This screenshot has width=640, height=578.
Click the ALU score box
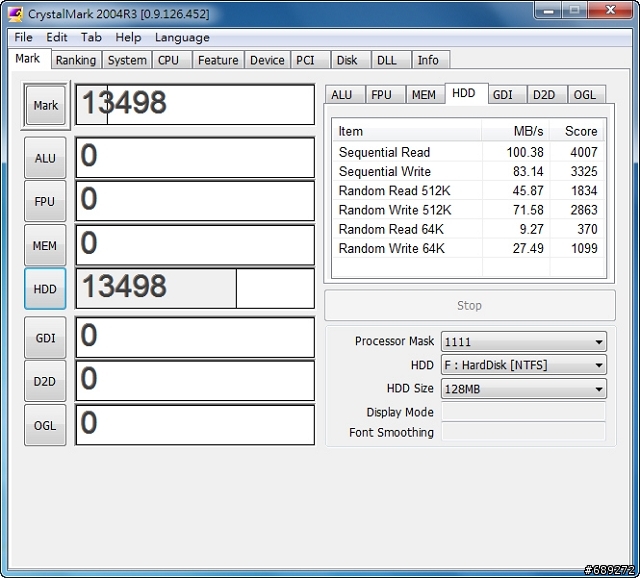195,158
